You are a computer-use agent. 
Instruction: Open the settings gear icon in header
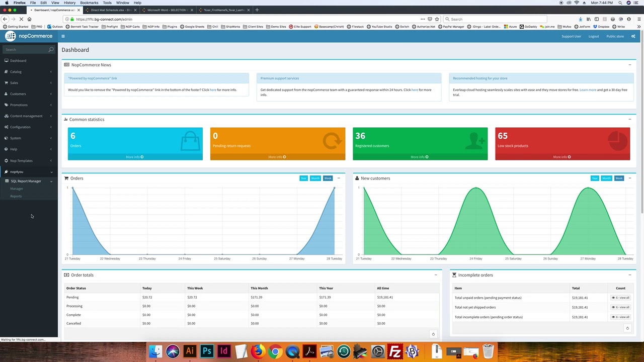pyautogui.click(x=633, y=36)
